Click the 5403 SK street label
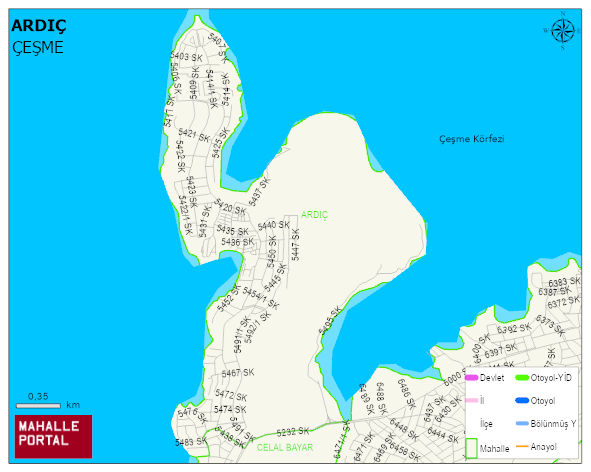 [x=186, y=57]
